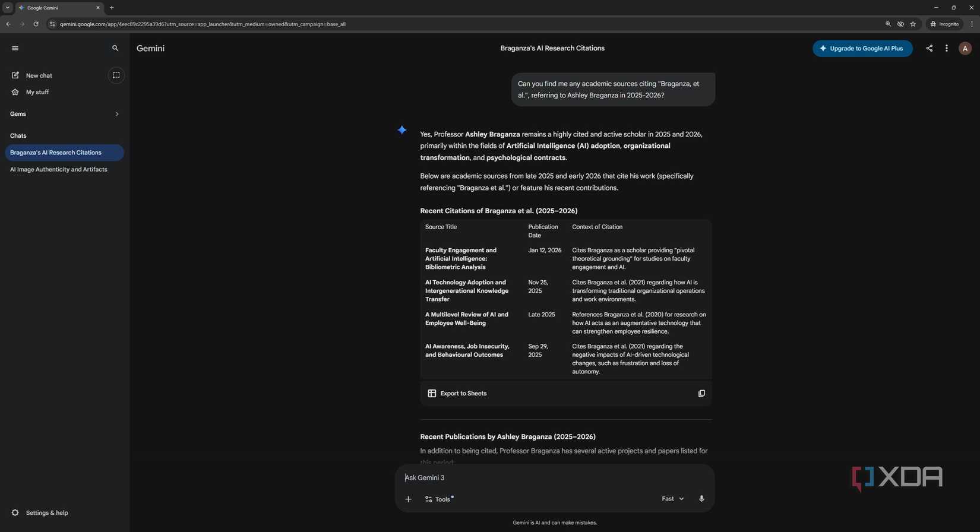The width and height of the screenshot is (980, 532).
Task: Click the Jan 12, 2026 date cell
Action: (x=545, y=250)
